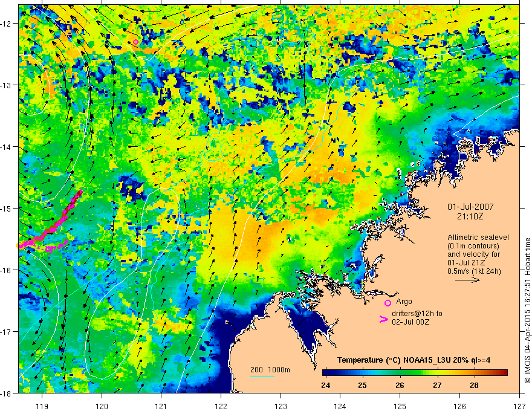Click the '-13' latitude axis label
The width and height of the screenshot is (532, 411).
pyautogui.click(x=7, y=85)
